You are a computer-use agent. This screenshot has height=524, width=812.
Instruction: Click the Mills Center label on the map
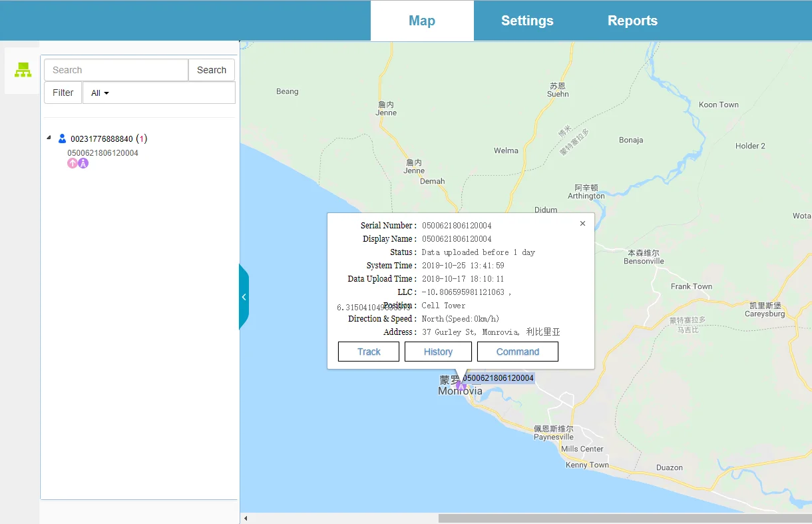(582, 449)
